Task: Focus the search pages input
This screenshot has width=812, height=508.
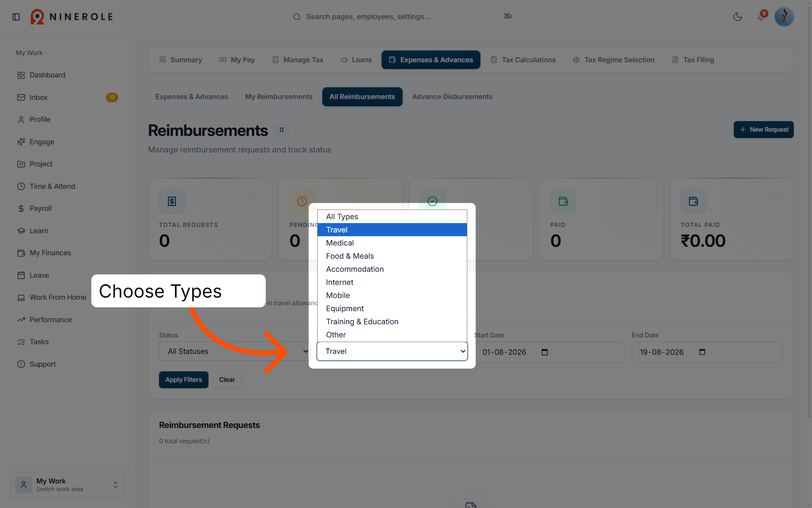Action: click(x=403, y=17)
